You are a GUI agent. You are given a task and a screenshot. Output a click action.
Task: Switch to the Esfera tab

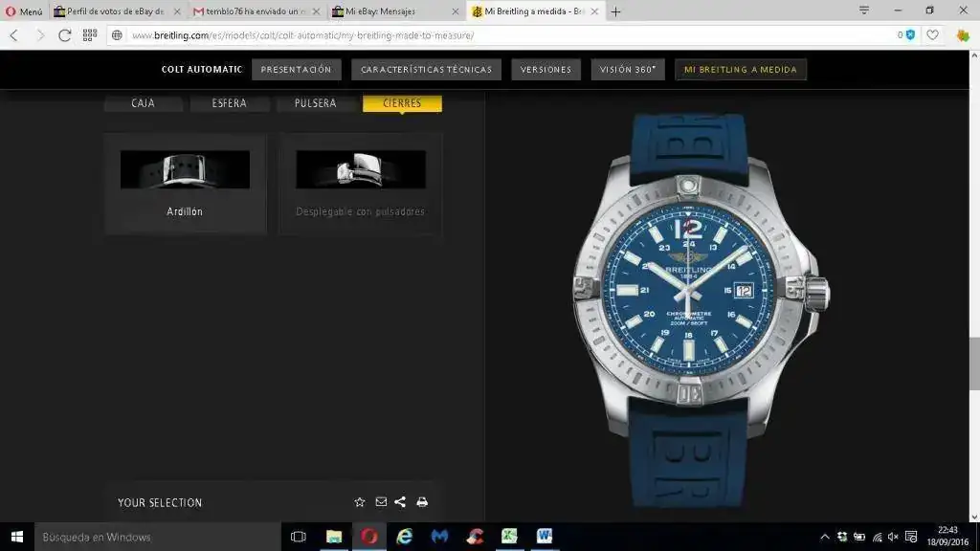pyautogui.click(x=229, y=103)
